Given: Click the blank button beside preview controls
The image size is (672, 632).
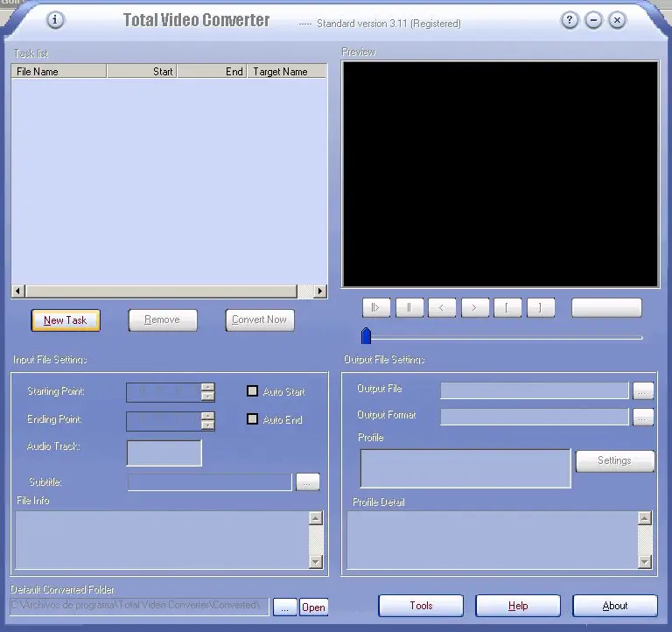Looking at the screenshot, I should 606,307.
